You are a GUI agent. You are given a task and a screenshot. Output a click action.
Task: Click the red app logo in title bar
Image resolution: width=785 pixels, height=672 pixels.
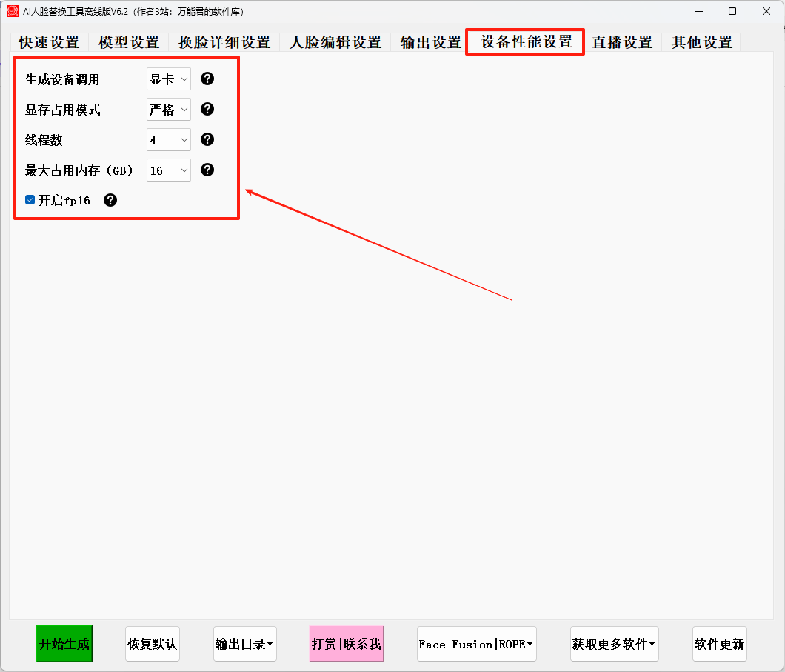pos(13,11)
